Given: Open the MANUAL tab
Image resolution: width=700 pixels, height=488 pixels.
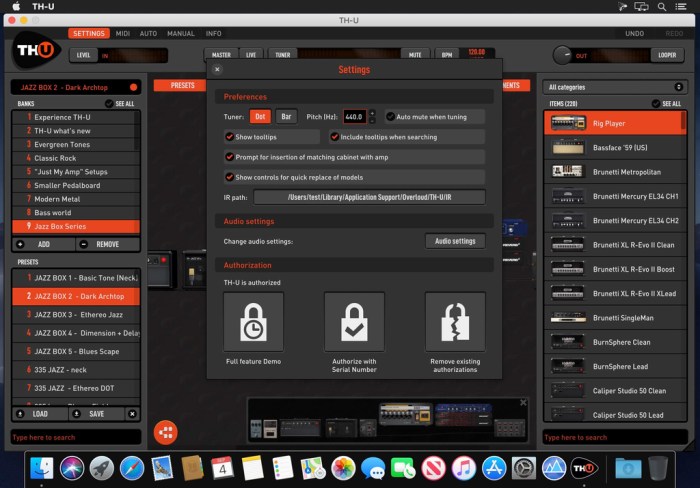Looking at the screenshot, I should [x=181, y=33].
